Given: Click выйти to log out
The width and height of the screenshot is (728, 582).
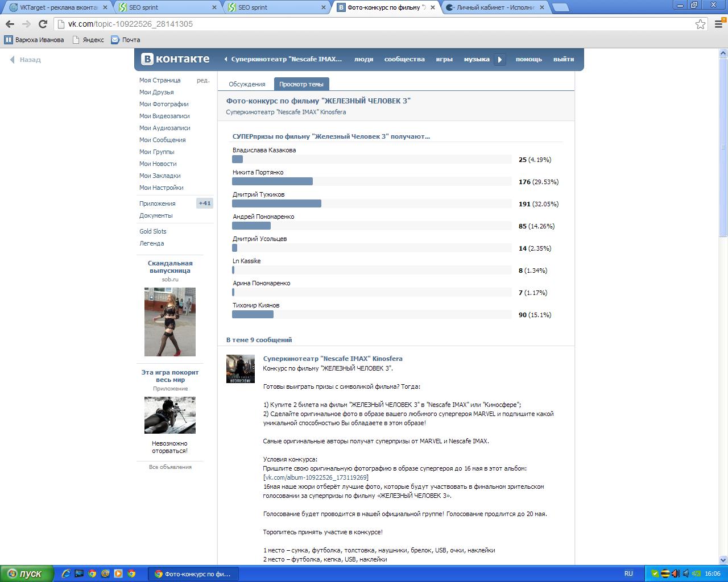Looking at the screenshot, I should pyautogui.click(x=564, y=59).
